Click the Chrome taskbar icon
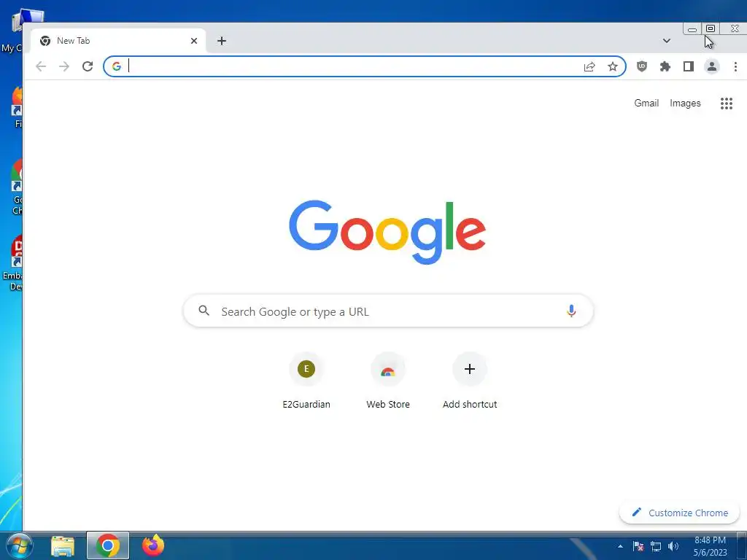Image resolution: width=747 pixels, height=560 pixels. click(108, 545)
